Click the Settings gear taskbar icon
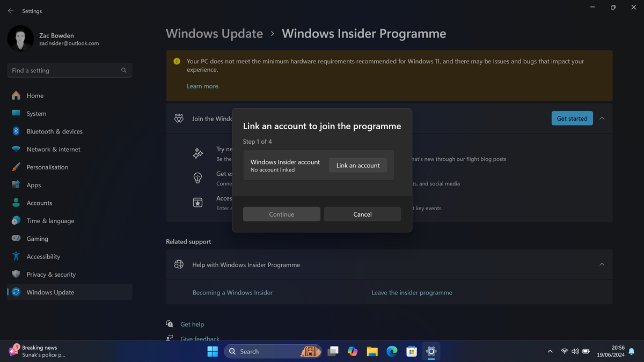644x362 pixels. click(431, 351)
